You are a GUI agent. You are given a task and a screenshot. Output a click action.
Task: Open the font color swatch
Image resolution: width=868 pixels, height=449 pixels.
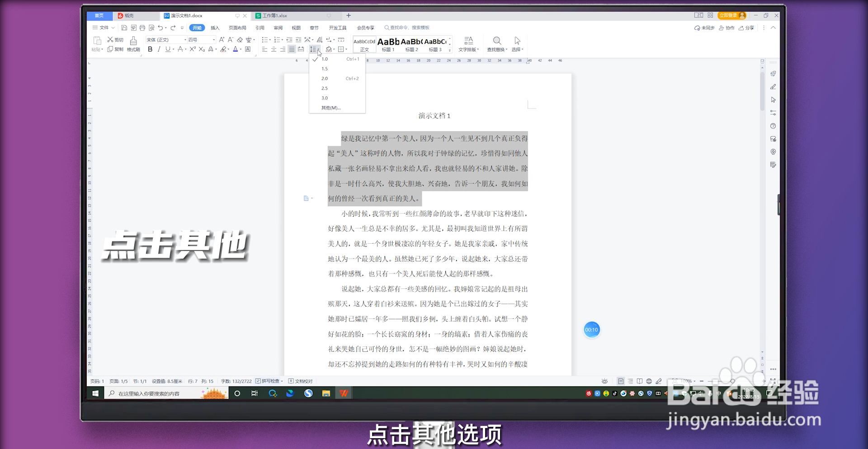point(235,49)
